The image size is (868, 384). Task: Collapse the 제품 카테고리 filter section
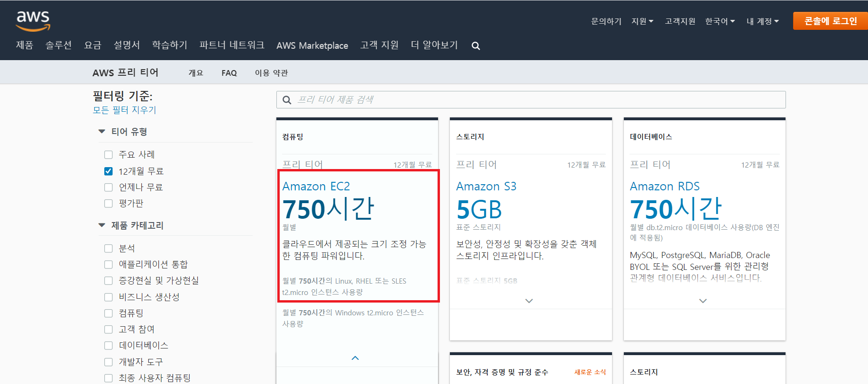pyautogui.click(x=101, y=225)
